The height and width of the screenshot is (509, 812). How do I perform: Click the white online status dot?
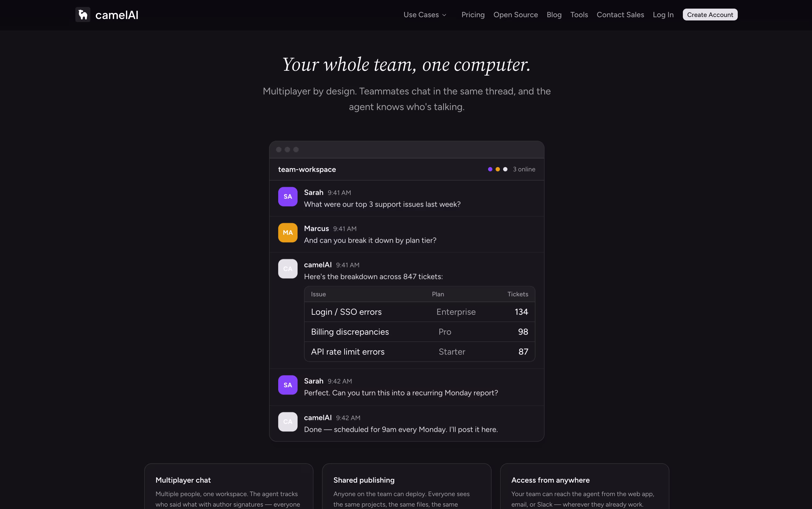click(x=505, y=169)
